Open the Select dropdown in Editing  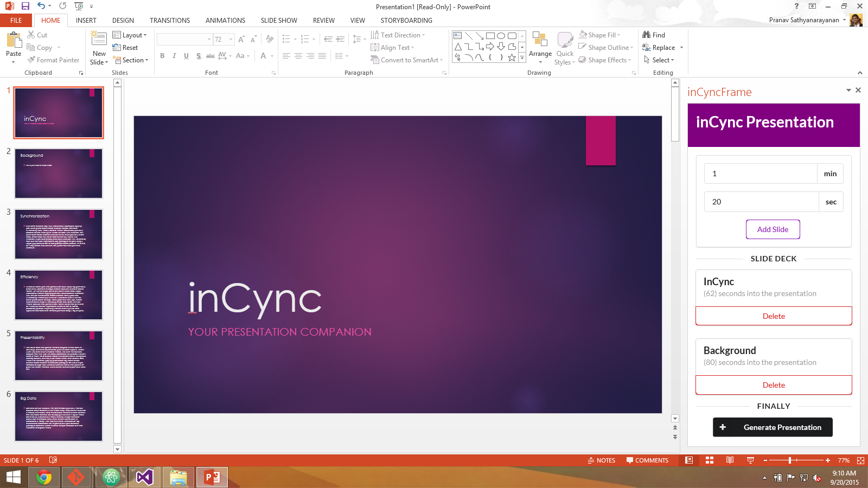pyautogui.click(x=659, y=60)
